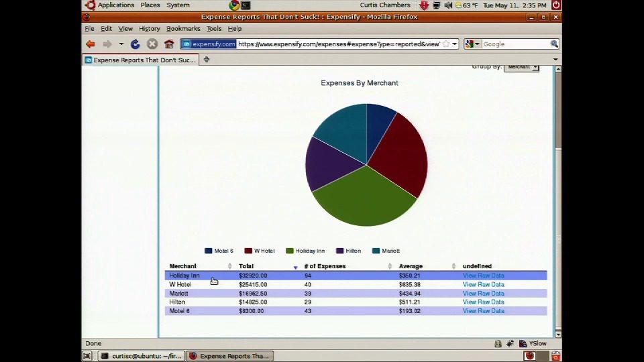Open the back/forward history dropdown arrow
644x362 pixels.
(x=121, y=44)
